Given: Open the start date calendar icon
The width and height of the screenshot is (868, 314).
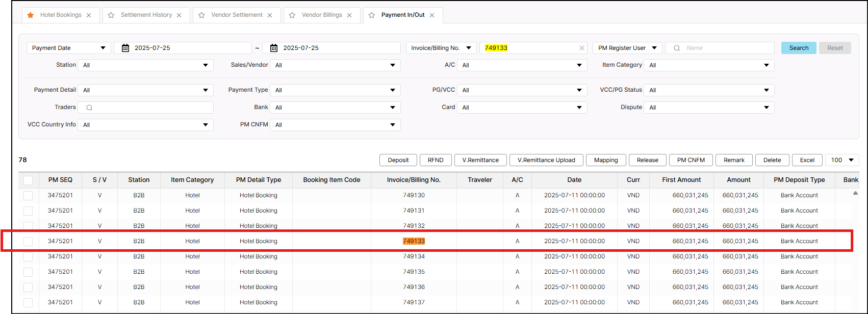Looking at the screenshot, I should coord(125,48).
